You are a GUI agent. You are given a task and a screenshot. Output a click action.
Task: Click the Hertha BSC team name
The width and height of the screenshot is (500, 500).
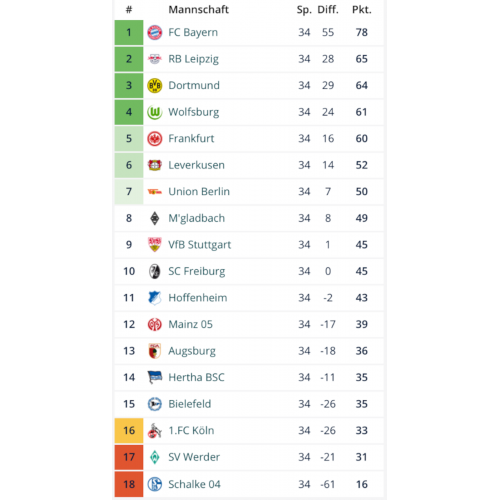196,377
